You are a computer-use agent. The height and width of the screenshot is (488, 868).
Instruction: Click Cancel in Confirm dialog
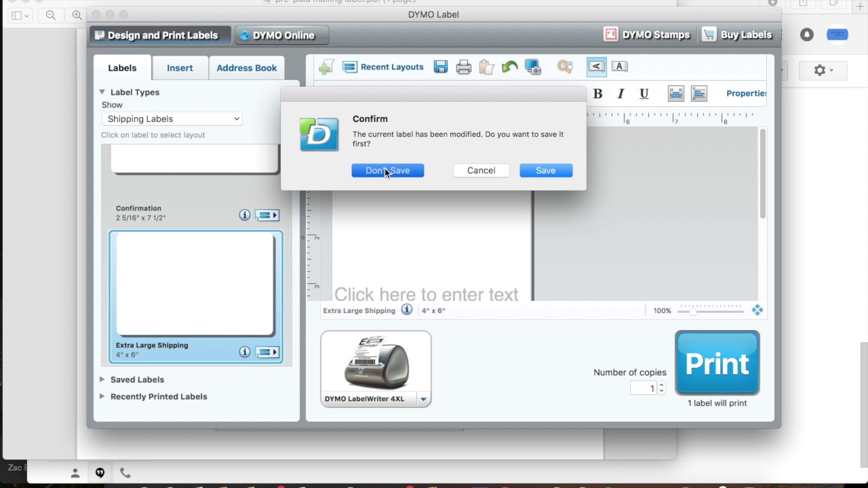[481, 171]
